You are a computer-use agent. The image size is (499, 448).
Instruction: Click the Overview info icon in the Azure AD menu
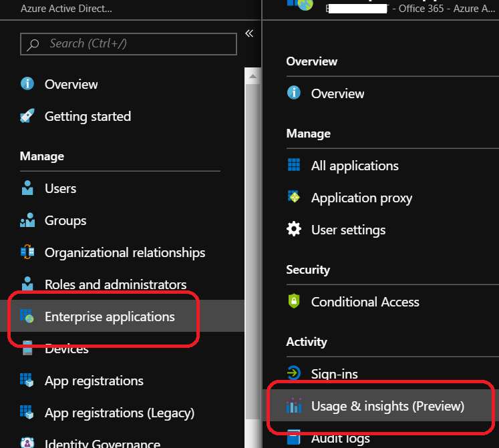[27, 83]
